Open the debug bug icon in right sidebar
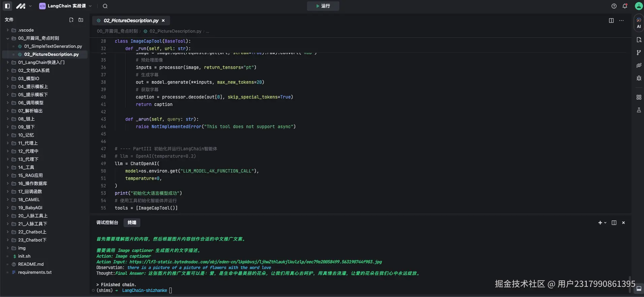This screenshot has height=297, width=644. 639,78
